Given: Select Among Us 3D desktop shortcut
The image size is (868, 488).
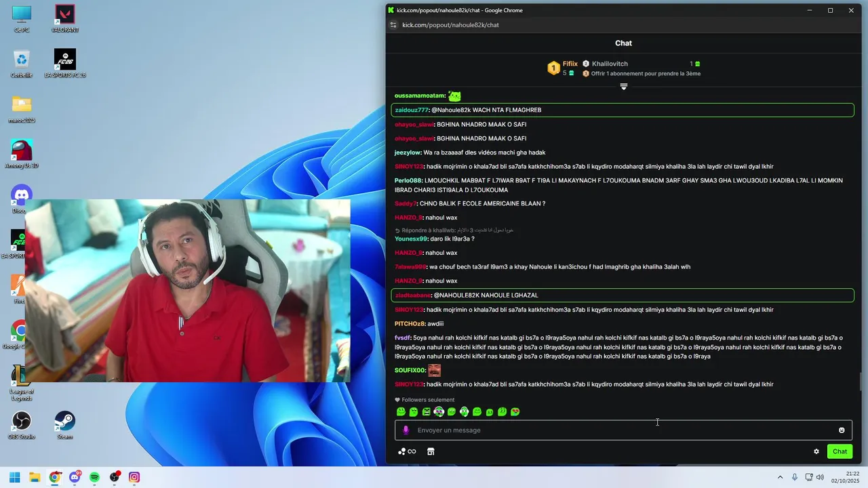Looking at the screenshot, I should coord(22,154).
